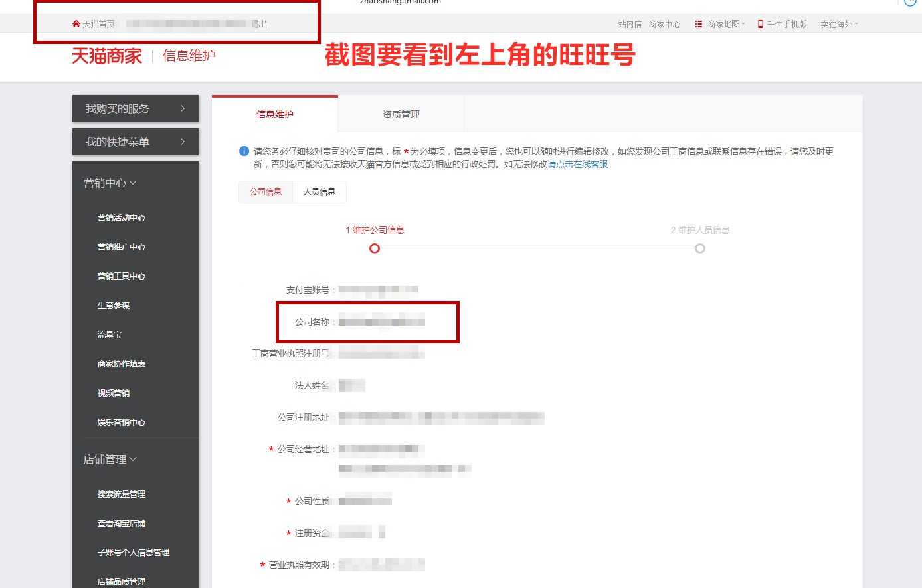Screen dimensions: 922x588
Task: Click the 公司注册地址 label
Action: click(304, 417)
